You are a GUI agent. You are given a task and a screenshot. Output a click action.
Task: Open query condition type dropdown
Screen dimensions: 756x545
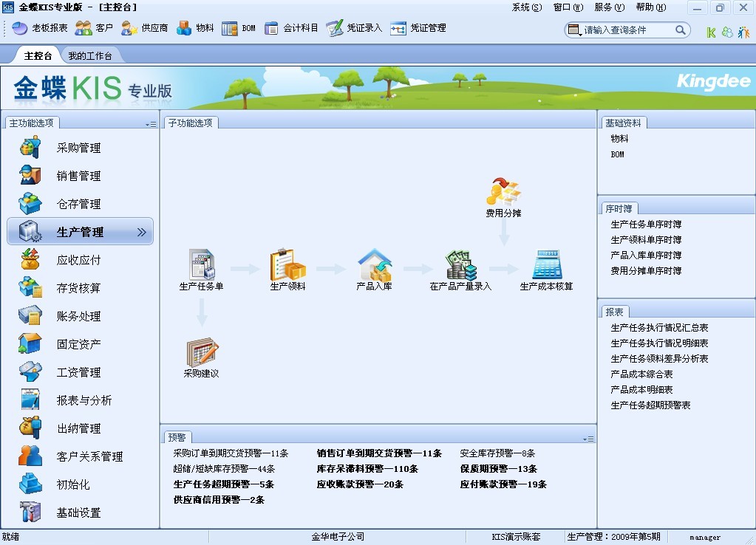pos(574,30)
